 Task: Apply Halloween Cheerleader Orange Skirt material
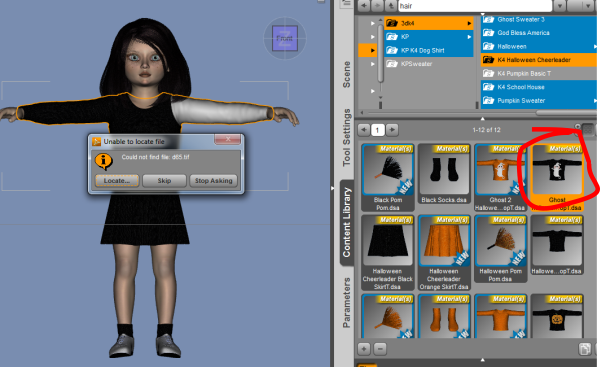[444, 252]
